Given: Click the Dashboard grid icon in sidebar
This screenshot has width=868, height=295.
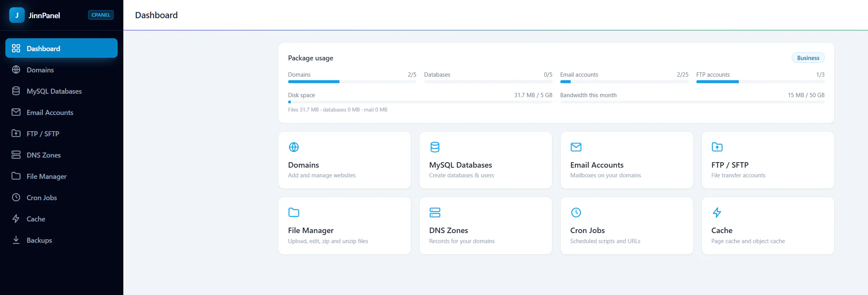Looking at the screenshot, I should click(x=16, y=48).
